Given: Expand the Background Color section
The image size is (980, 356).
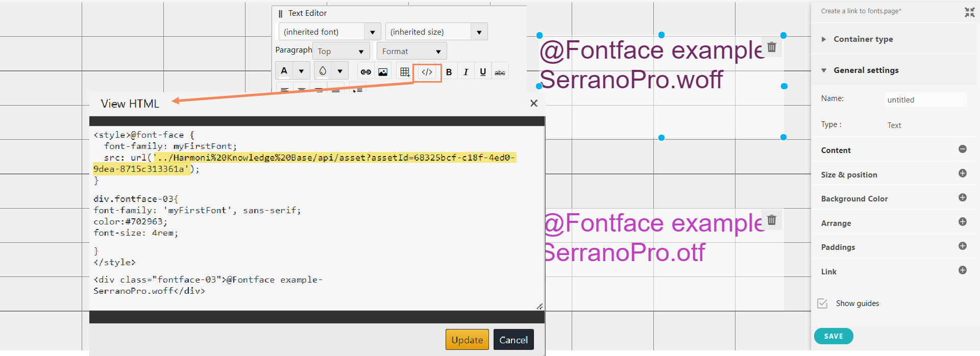Looking at the screenshot, I should (963, 197).
